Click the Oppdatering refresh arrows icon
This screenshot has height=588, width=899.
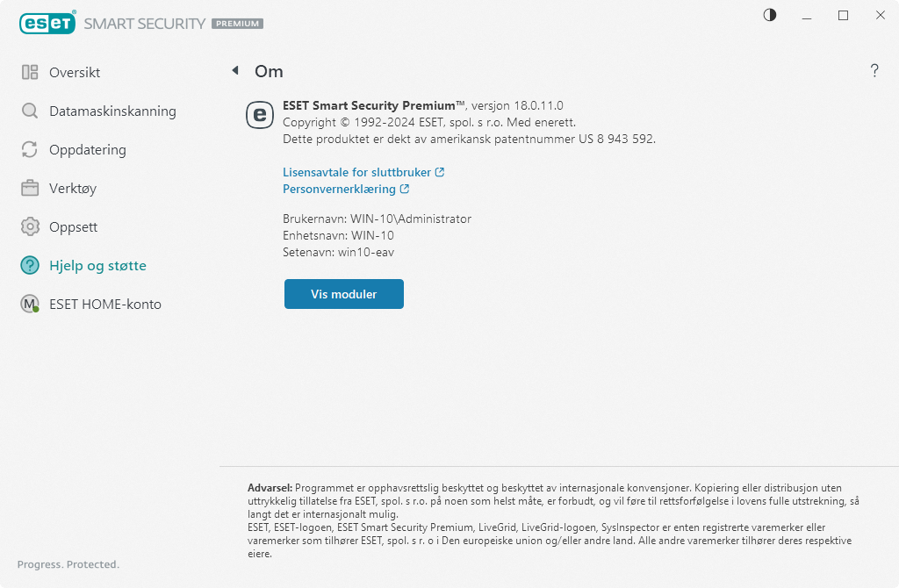[30, 150]
